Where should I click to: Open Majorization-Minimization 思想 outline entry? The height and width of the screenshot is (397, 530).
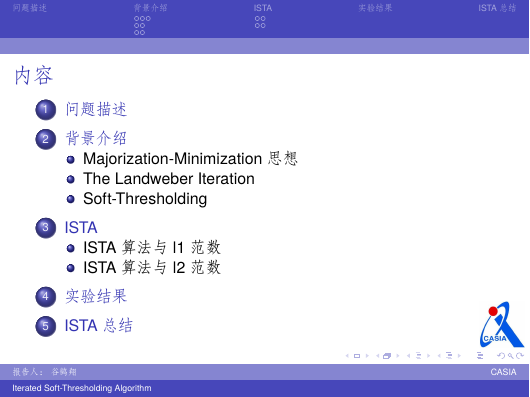[x=190, y=158]
